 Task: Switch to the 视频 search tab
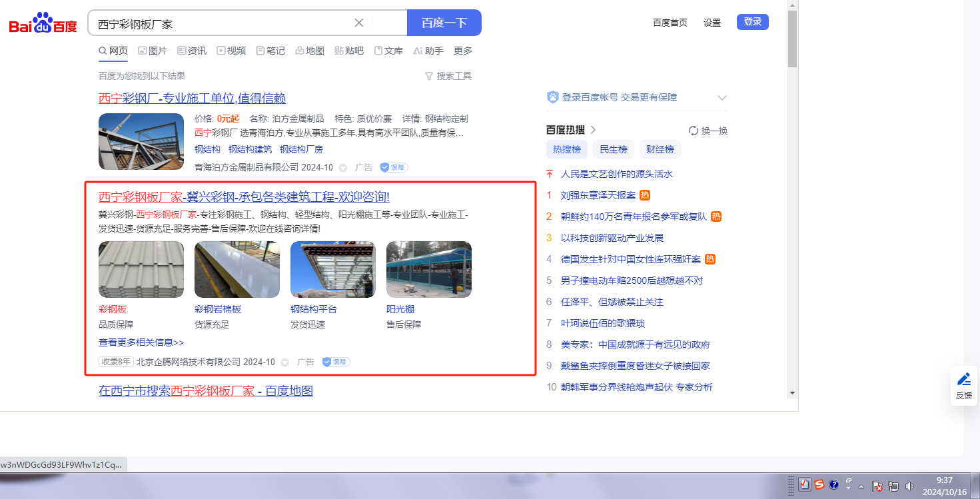[231, 51]
